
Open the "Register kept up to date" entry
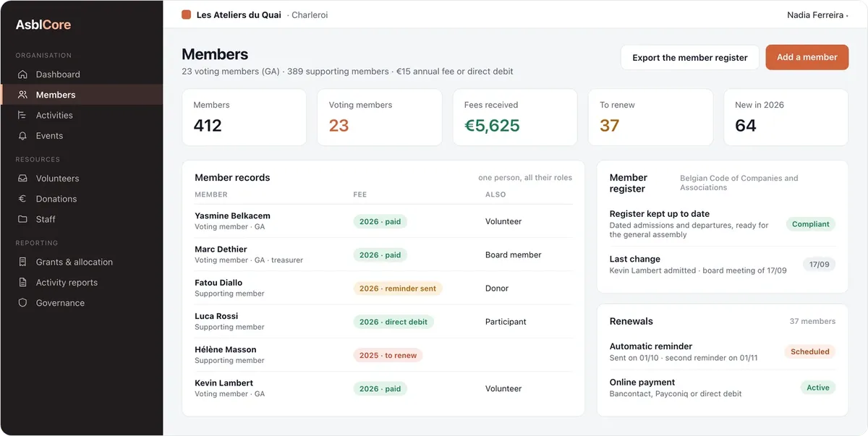[x=723, y=224]
